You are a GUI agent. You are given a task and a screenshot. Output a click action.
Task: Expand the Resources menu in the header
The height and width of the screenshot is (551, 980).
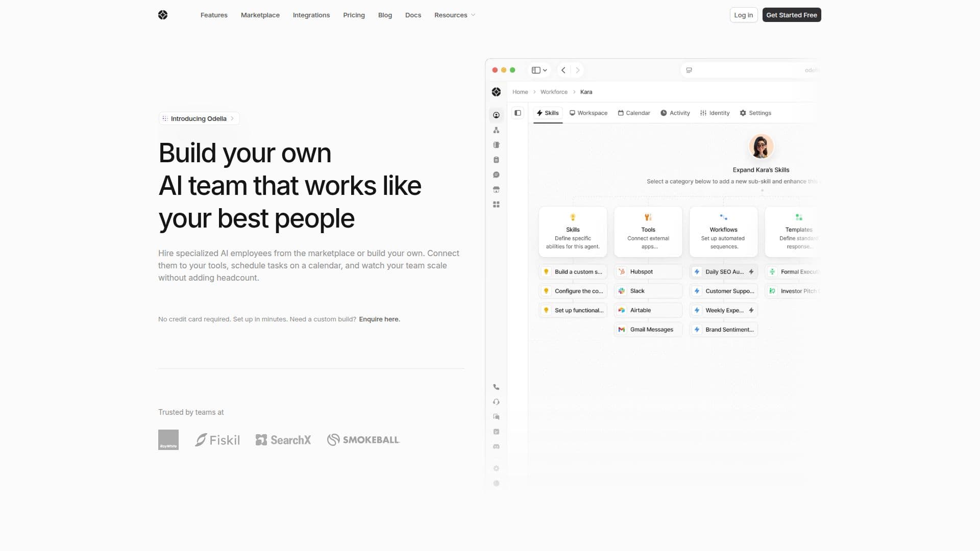pos(455,15)
